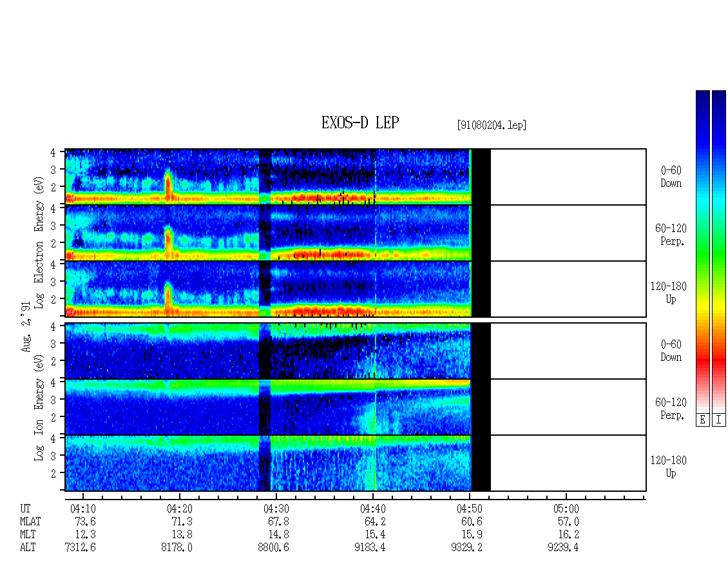The height and width of the screenshot is (564, 728).
Task: Click the MLT value 13.8
Action: (x=182, y=535)
